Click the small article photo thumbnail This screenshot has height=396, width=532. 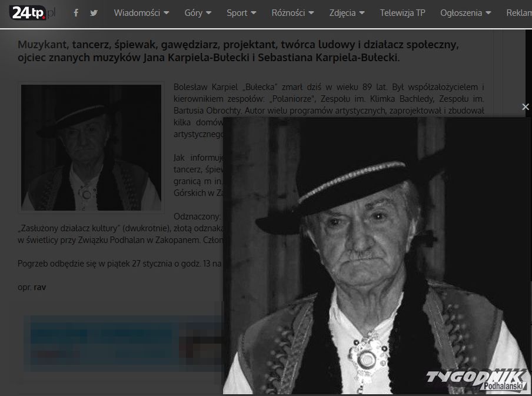pyautogui.click(x=91, y=148)
